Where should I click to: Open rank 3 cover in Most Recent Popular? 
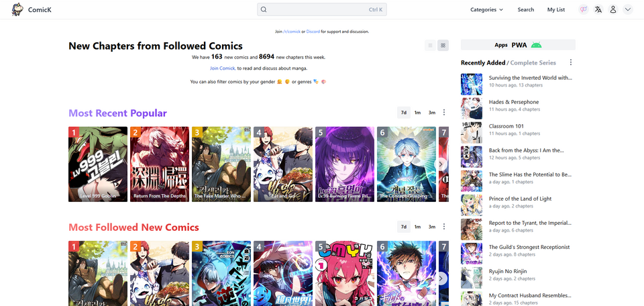[x=221, y=164]
